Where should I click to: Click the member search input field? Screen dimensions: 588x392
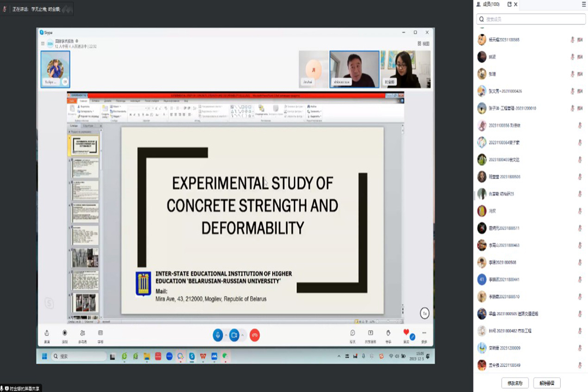531,19
